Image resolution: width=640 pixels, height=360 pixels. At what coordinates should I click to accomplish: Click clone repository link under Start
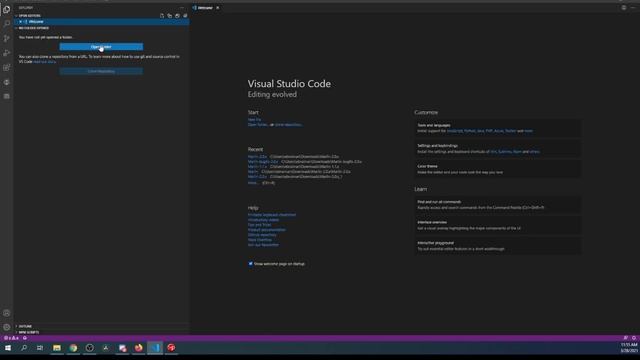pos(288,125)
